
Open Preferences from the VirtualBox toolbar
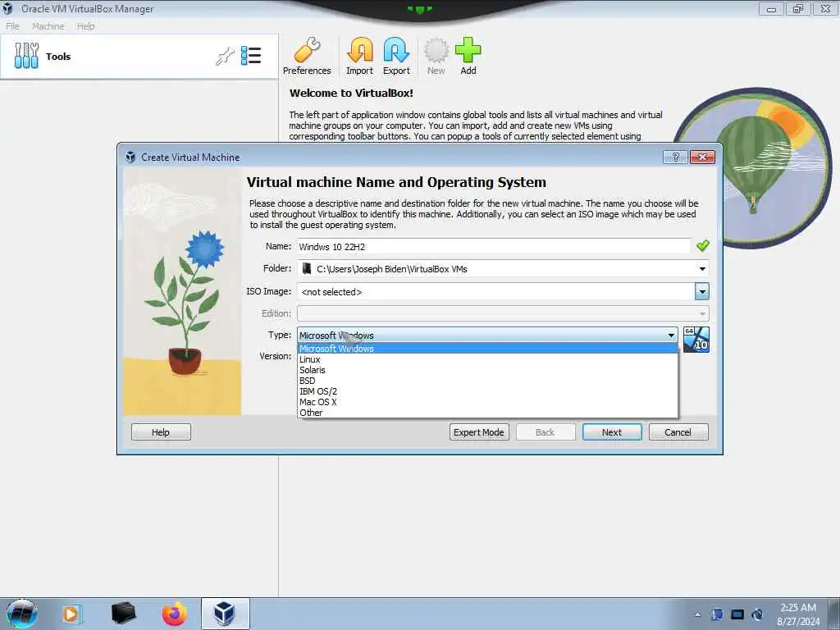point(307,57)
